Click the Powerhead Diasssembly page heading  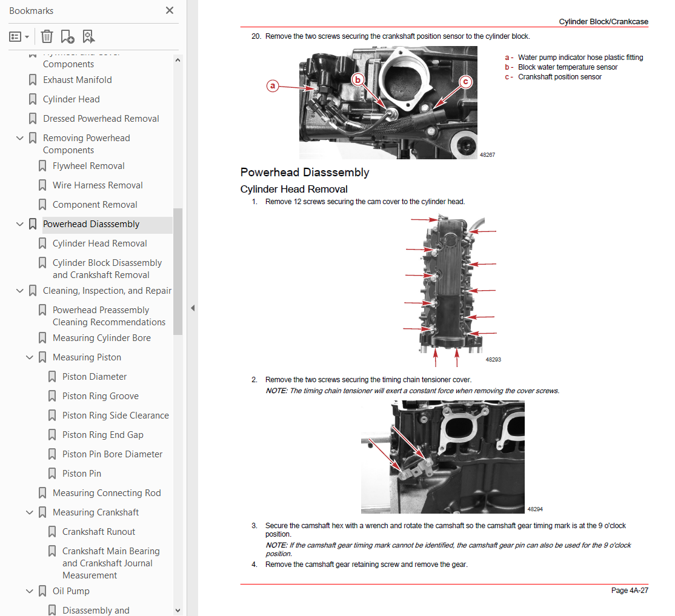coord(305,173)
